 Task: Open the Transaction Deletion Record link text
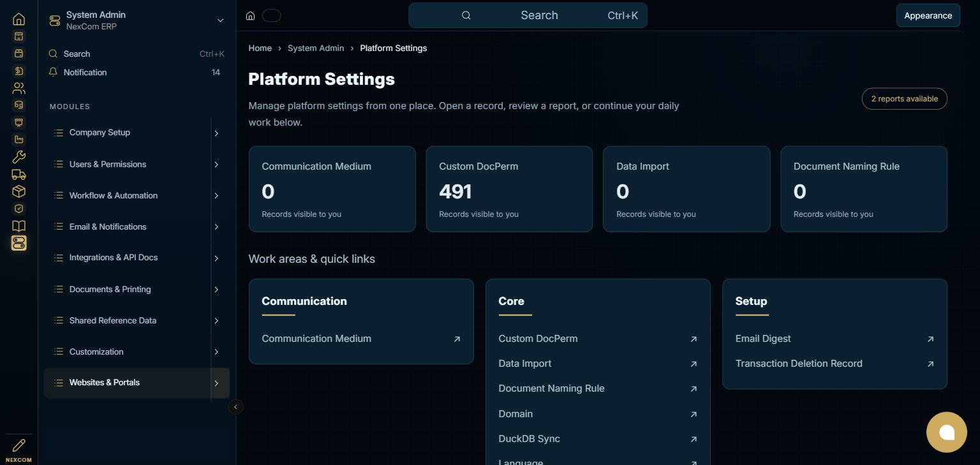pos(799,364)
